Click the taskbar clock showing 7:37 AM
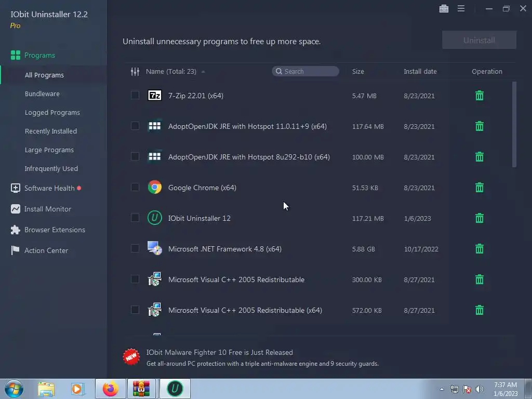532x399 pixels. 505,389
